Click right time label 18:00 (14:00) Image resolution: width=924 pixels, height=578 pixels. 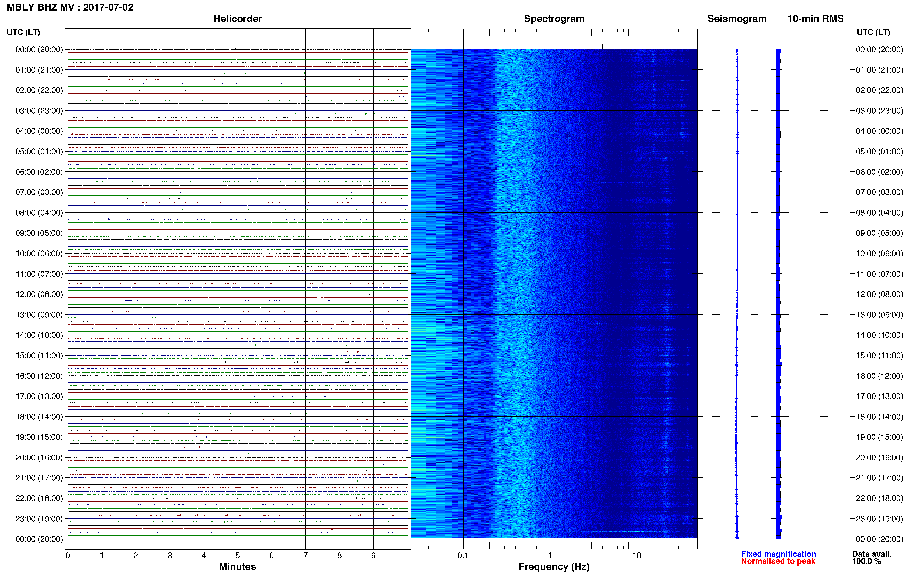click(x=879, y=417)
